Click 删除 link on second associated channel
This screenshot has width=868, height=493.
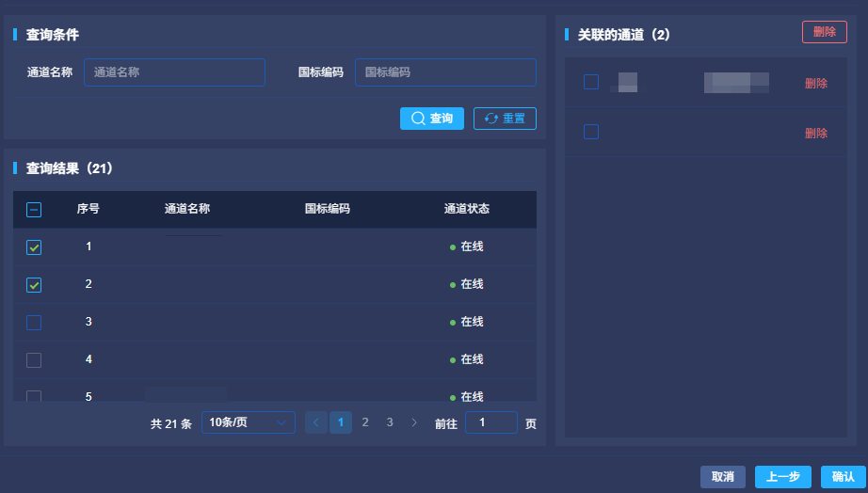816,134
